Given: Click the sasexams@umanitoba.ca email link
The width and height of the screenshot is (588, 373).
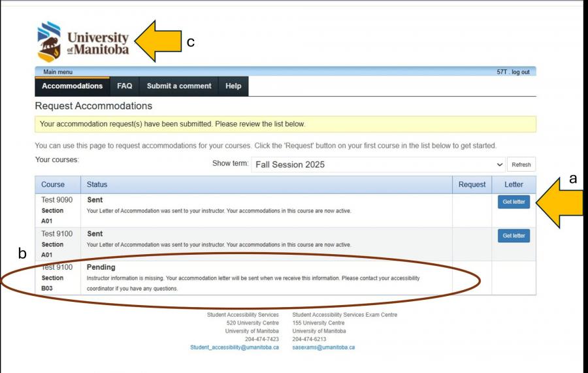Looking at the screenshot, I should (323, 348).
